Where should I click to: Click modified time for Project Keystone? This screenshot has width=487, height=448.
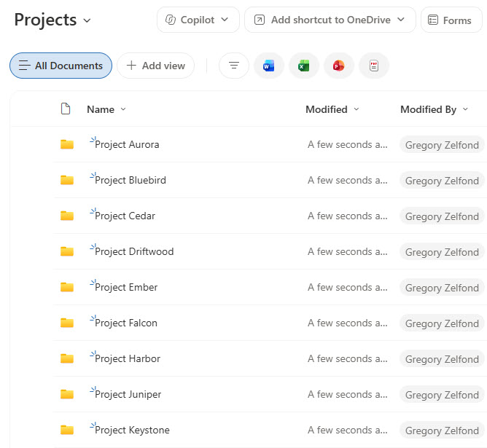tap(348, 430)
